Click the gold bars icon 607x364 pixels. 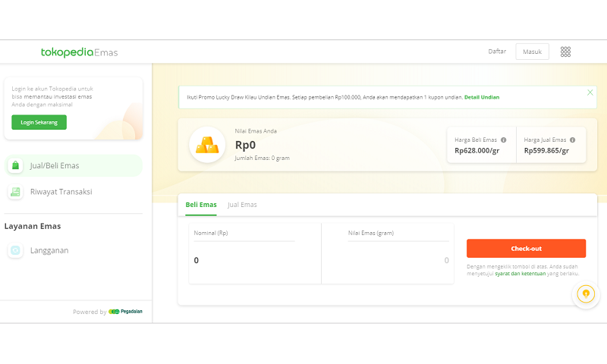pyautogui.click(x=206, y=144)
